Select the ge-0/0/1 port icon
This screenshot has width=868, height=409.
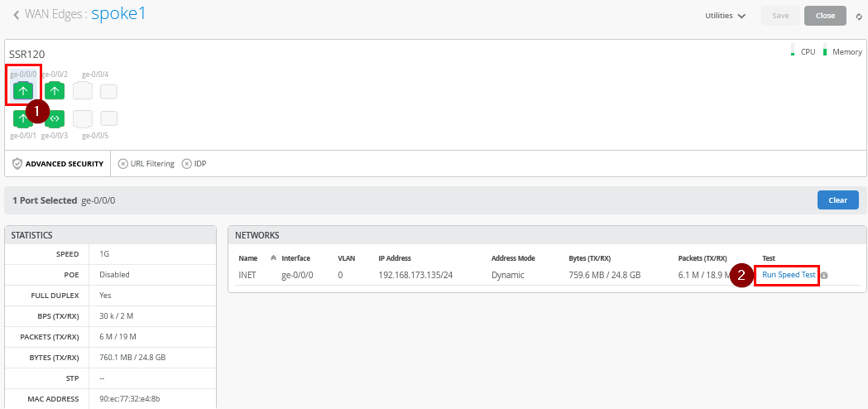click(x=23, y=118)
